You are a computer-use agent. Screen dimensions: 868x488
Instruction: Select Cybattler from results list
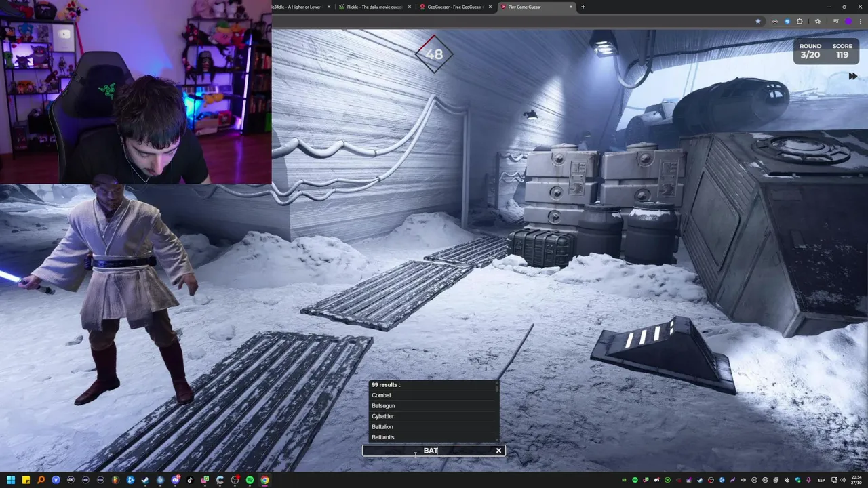point(433,416)
